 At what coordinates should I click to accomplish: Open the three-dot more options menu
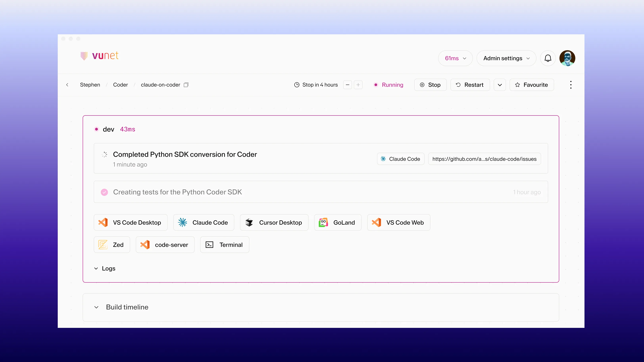tap(571, 85)
